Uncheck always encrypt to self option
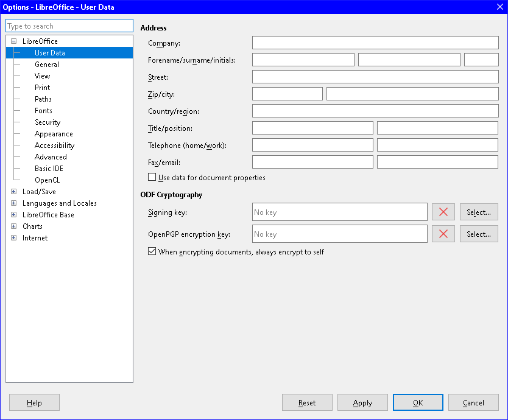The image size is (508, 420). click(x=152, y=252)
